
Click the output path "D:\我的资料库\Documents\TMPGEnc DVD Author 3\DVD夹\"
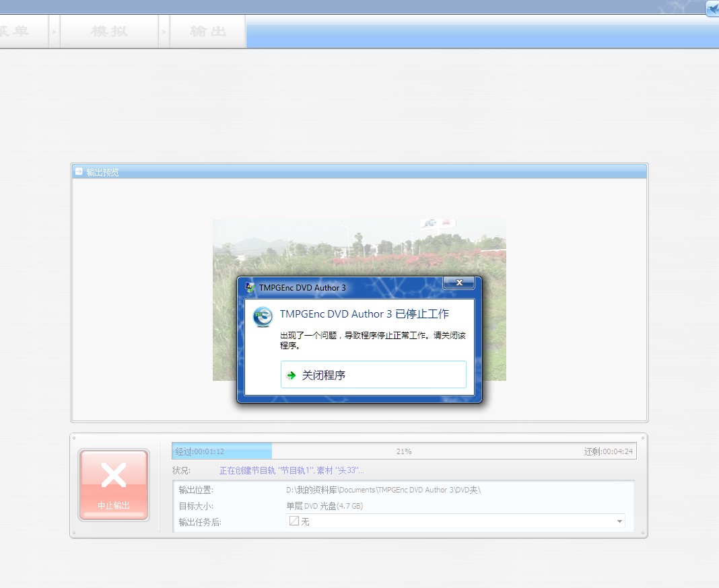[x=383, y=490]
